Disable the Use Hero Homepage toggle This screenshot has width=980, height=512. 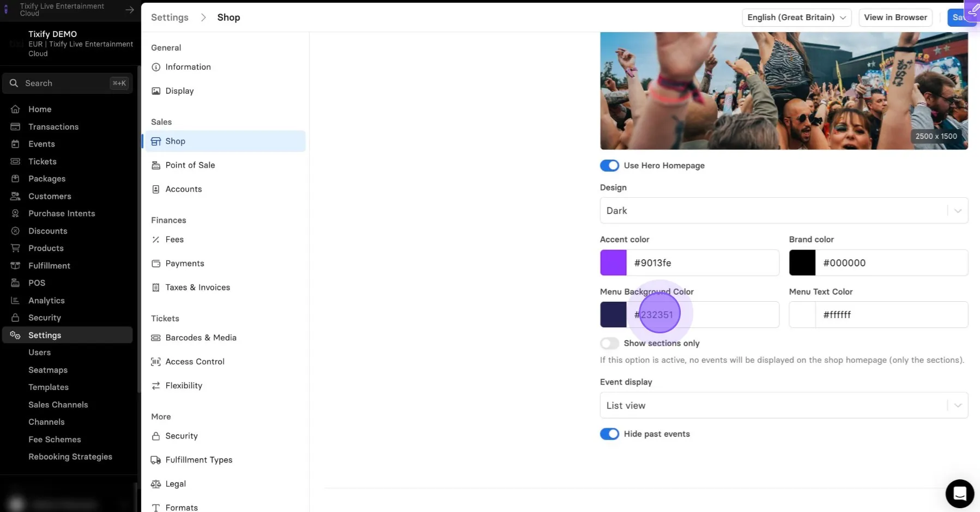tap(609, 166)
